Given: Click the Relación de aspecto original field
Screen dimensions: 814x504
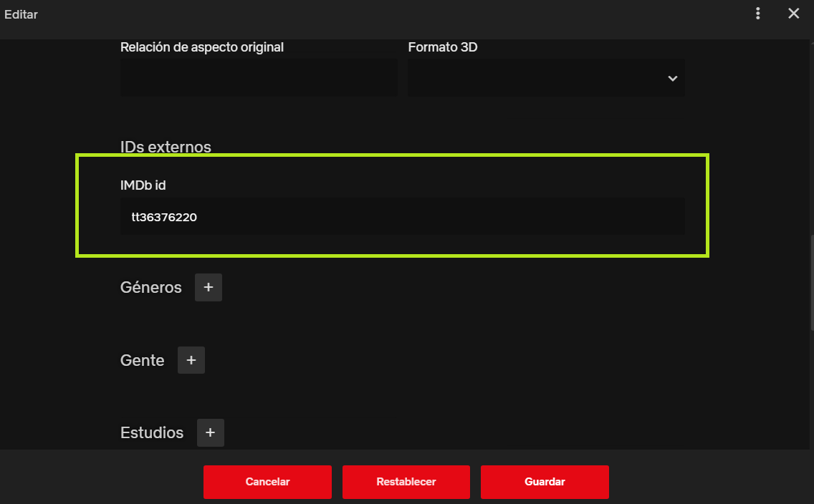Looking at the screenshot, I should (259, 78).
